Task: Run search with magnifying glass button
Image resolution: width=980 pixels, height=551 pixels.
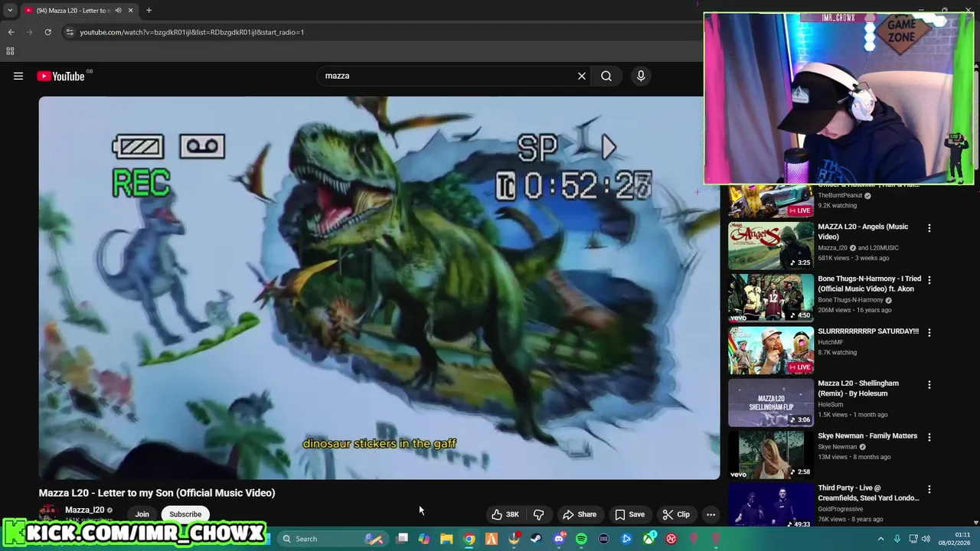Action: coord(606,76)
